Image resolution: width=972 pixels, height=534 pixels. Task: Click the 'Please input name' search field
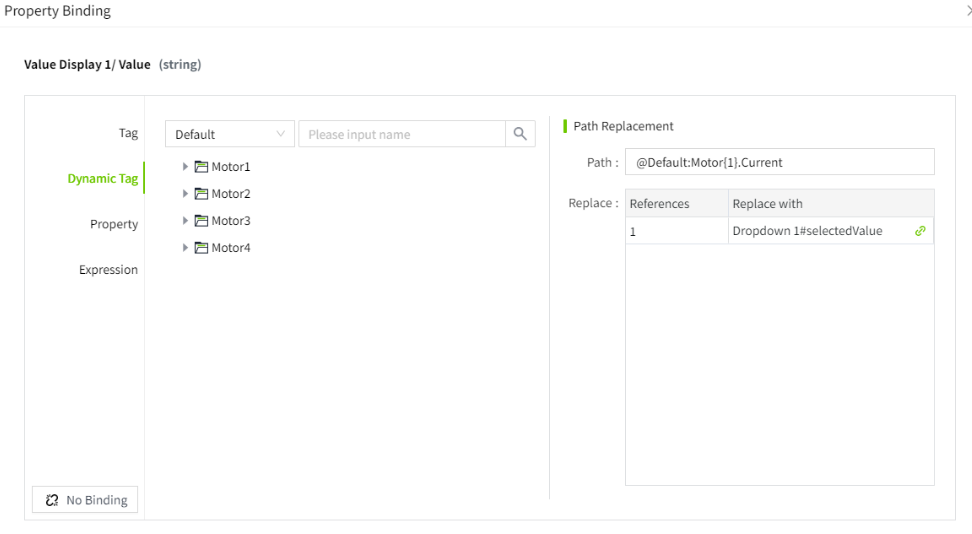pos(402,134)
